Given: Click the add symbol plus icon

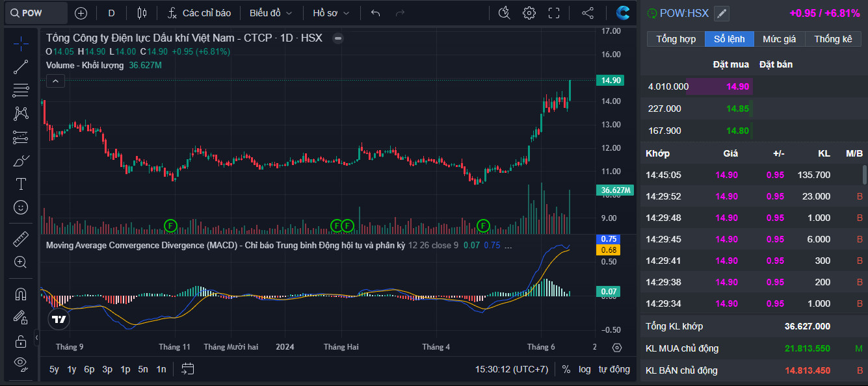Looking at the screenshot, I should tap(81, 13).
